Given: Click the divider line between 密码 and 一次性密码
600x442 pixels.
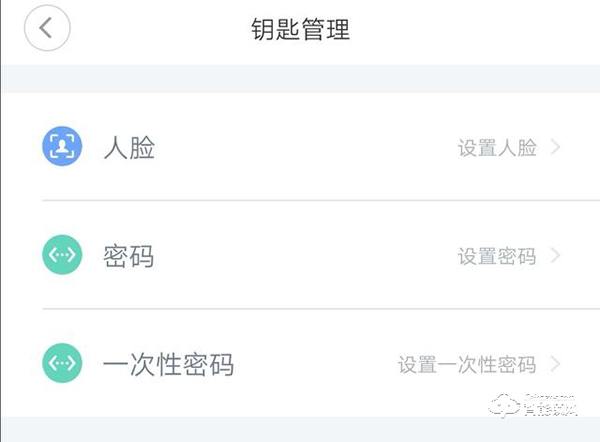Looking at the screenshot, I should coord(300,309).
